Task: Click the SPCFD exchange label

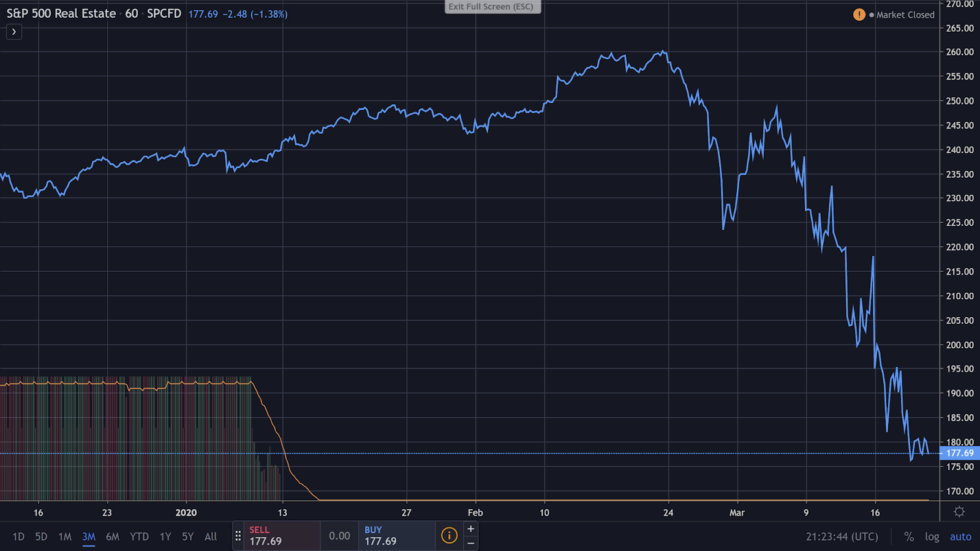Action: [x=164, y=13]
